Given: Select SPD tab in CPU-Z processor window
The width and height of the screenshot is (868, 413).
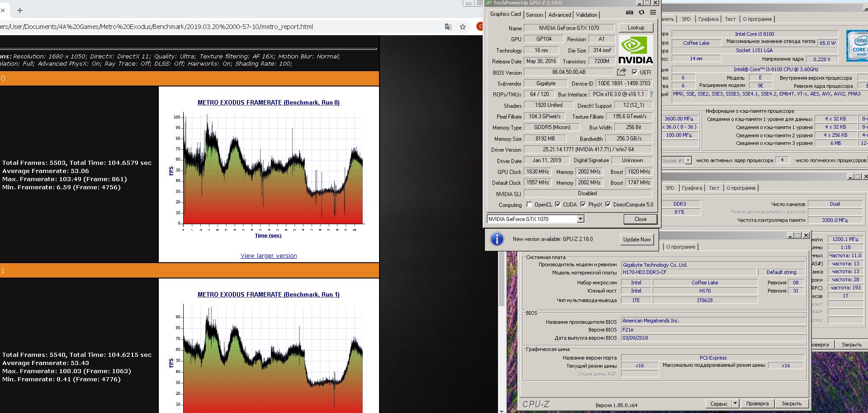Looking at the screenshot, I should [x=686, y=19].
